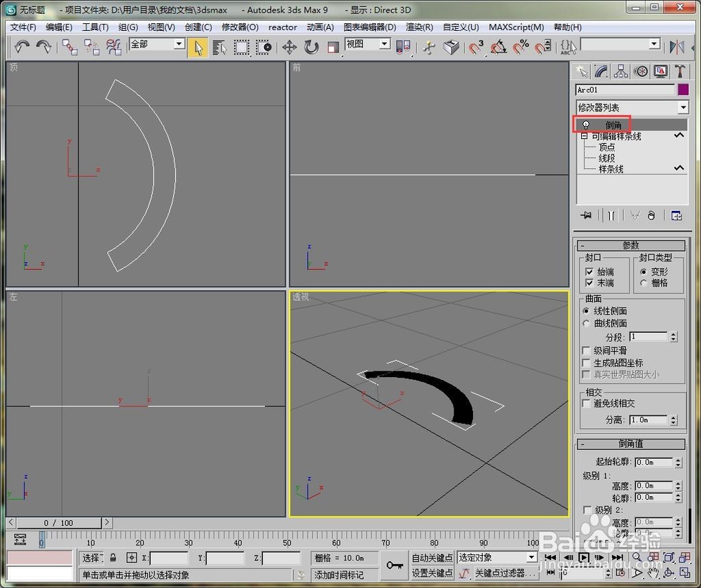Toggle the 始端 cap checkbox
Viewport: 701px width, 588px height.
(589, 272)
